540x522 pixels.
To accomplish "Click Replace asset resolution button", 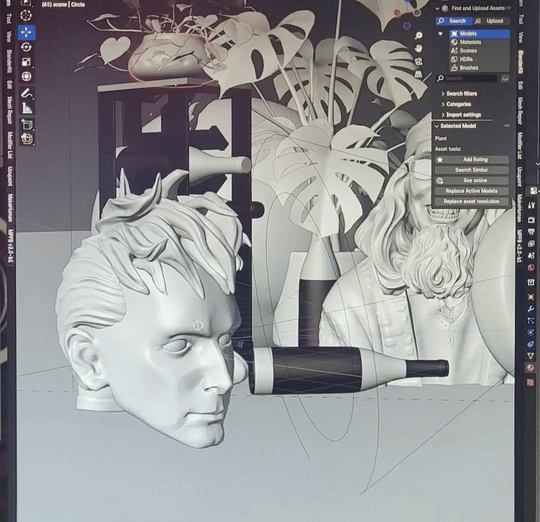I will coord(471,201).
